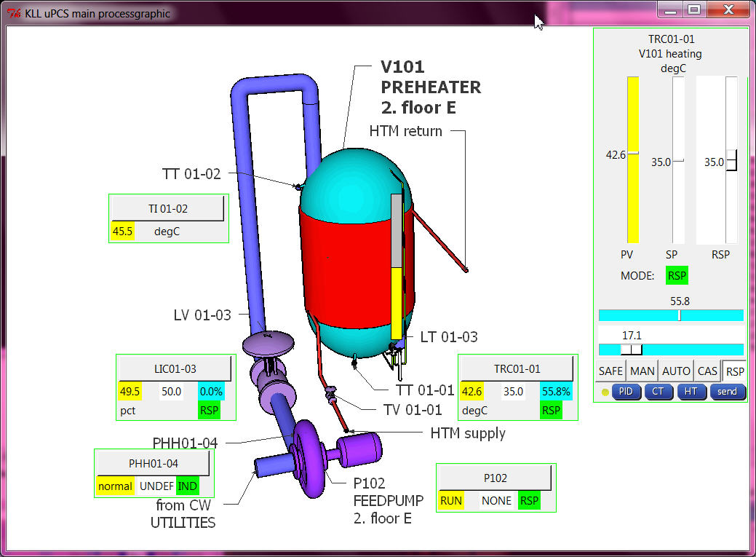The image size is (756, 557).
Task: Click the Tk app icon in title bar
Action: tap(12, 13)
